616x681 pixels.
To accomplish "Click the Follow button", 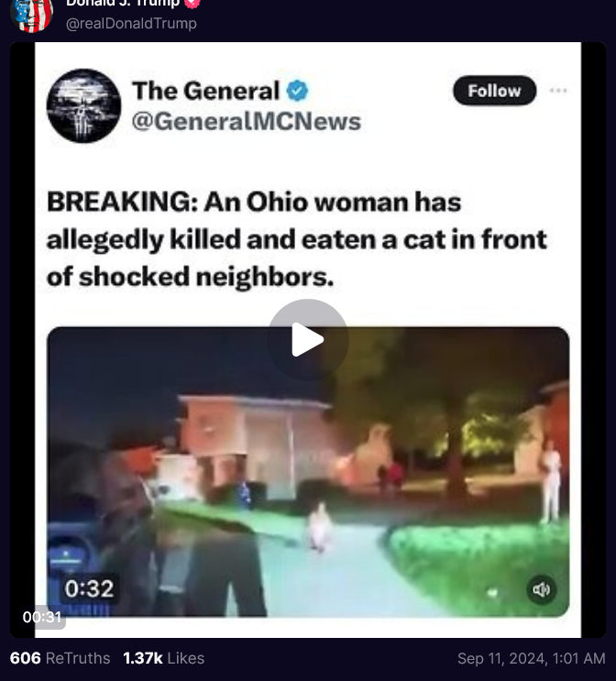I will click(494, 91).
